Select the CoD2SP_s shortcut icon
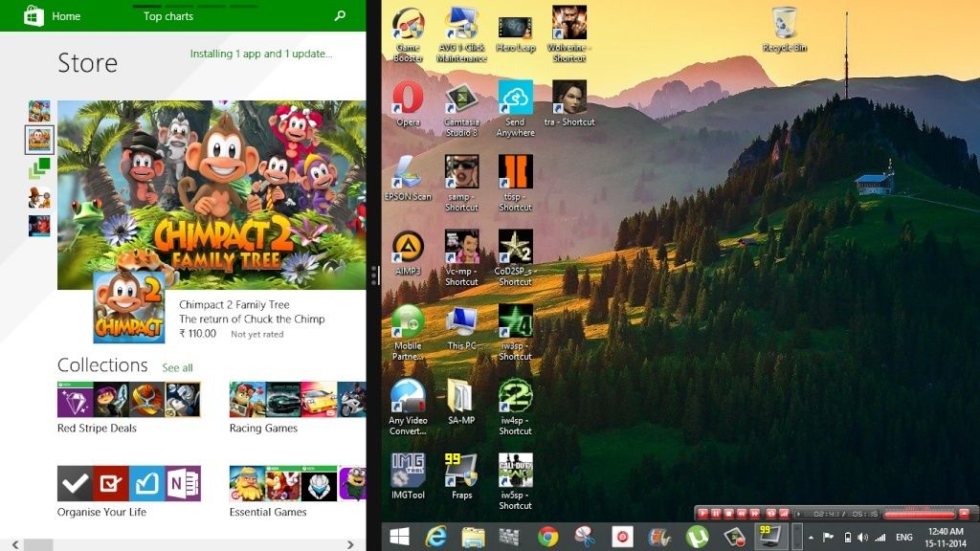 coord(516,258)
